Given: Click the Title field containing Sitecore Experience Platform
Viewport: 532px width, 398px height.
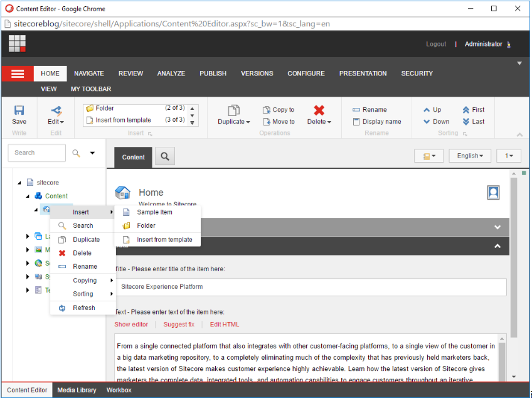Looking at the screenshot, I should (x=311, y=287).
